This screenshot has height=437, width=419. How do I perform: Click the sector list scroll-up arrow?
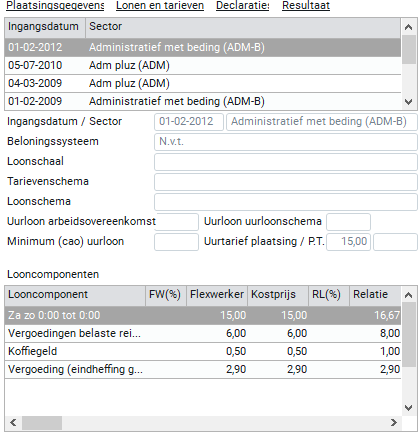pyautogui.click(x=408, y=27)
